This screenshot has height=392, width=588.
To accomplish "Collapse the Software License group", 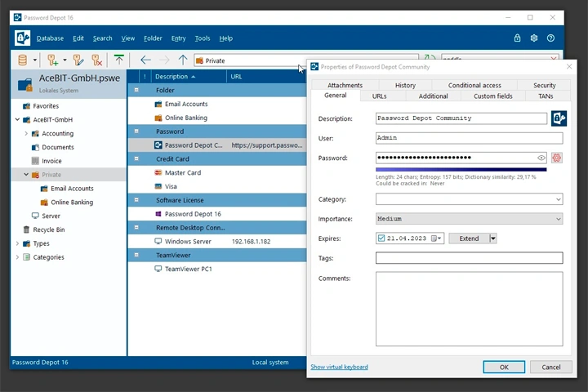I will click(136, 200).
